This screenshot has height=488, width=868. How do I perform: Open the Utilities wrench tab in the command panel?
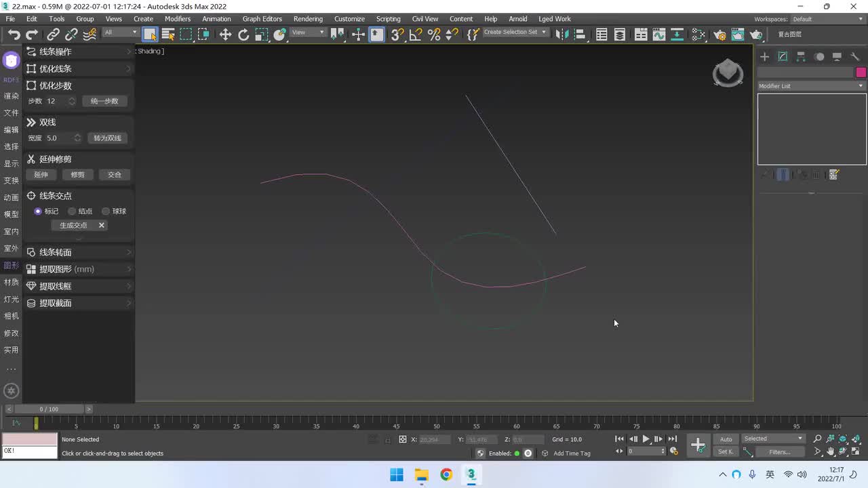[855, 57]
